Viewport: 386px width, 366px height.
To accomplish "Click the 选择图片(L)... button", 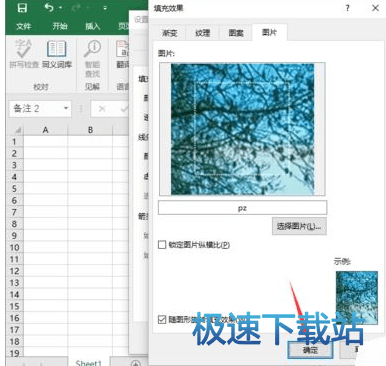I will coord(299,226).
